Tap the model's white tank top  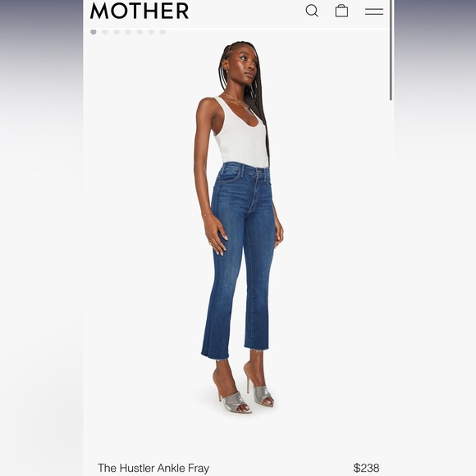point(241,134)
